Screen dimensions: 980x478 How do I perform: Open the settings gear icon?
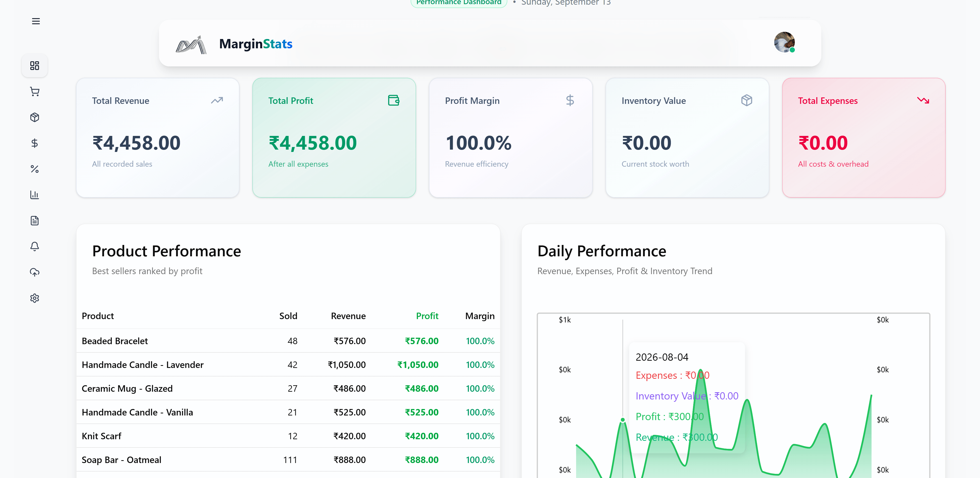[x=35, y=298]
